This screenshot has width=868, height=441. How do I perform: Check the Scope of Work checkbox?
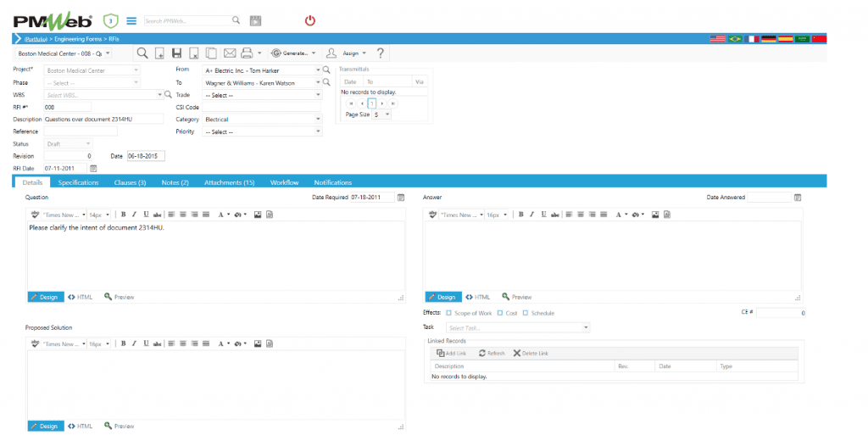tap(449, 313)
